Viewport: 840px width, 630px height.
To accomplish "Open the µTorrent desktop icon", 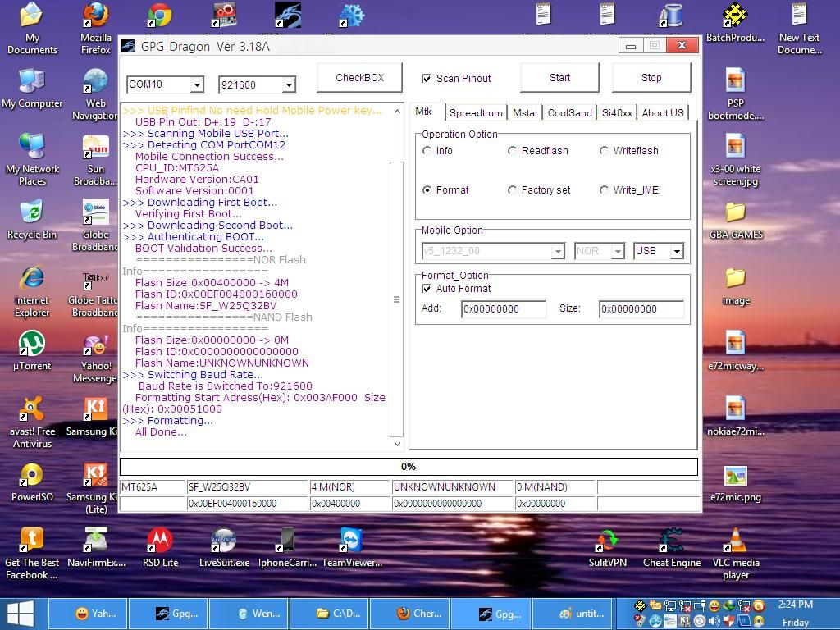I will pyautogui.click(x=32, y=345).
